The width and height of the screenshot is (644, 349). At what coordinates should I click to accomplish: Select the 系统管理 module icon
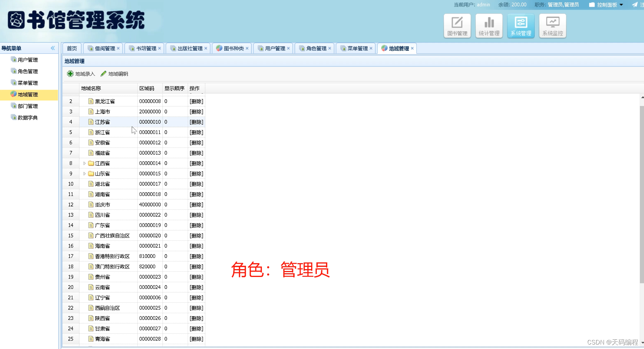521,26
